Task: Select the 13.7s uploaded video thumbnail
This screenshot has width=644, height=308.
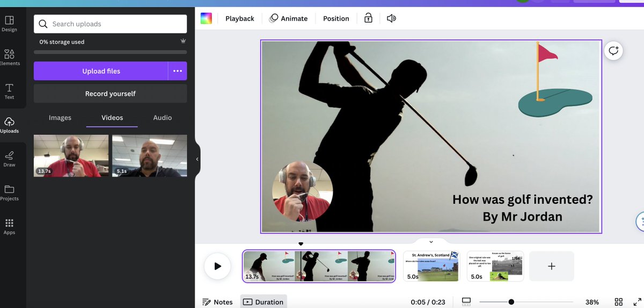Action: click(x=71, y=156)
